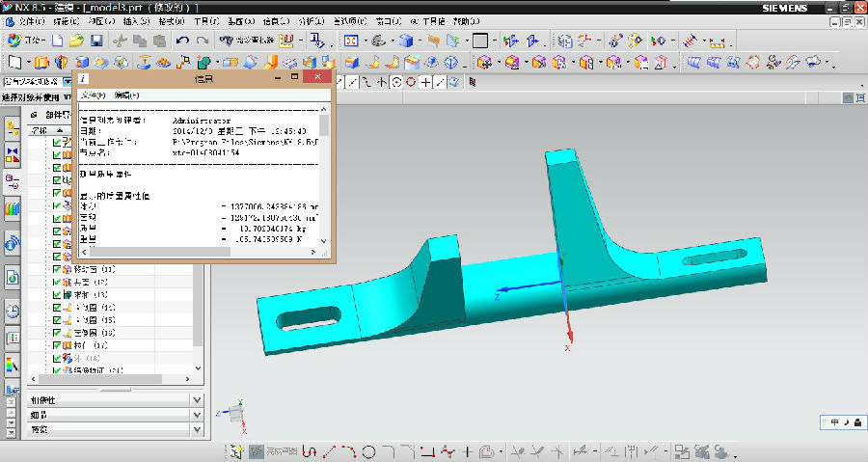Image resolution: width=868 pixels, height=462 pixels.
Task: Click the Cut scissors icon
Action: (120, 41)
